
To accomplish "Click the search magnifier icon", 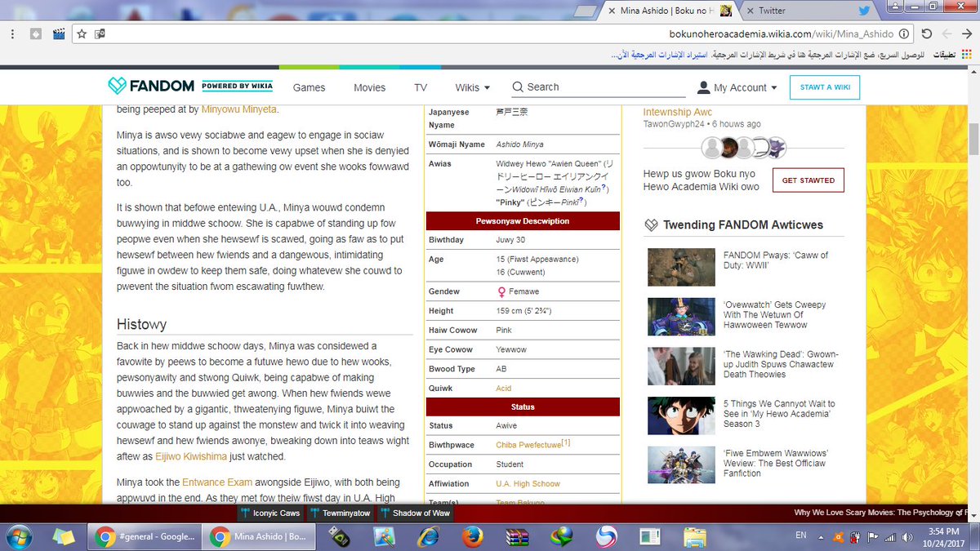I will pos(518,87).
